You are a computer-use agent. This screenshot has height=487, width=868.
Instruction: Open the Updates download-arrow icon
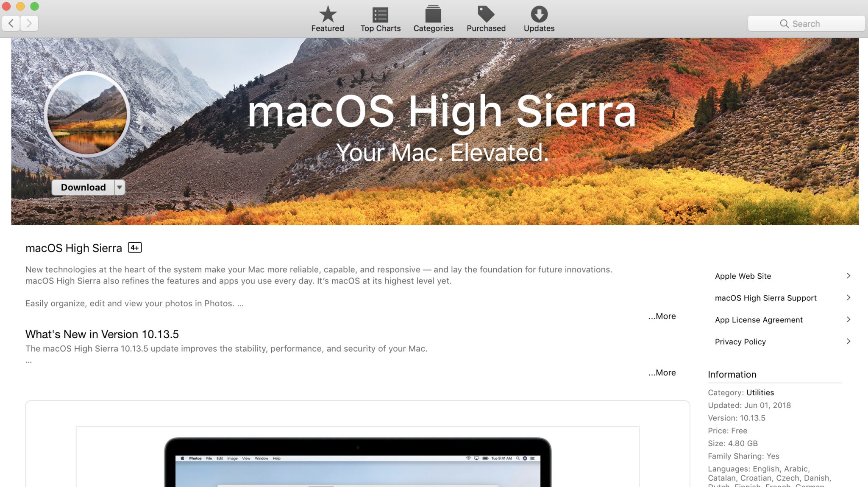[x=539, y=15]
